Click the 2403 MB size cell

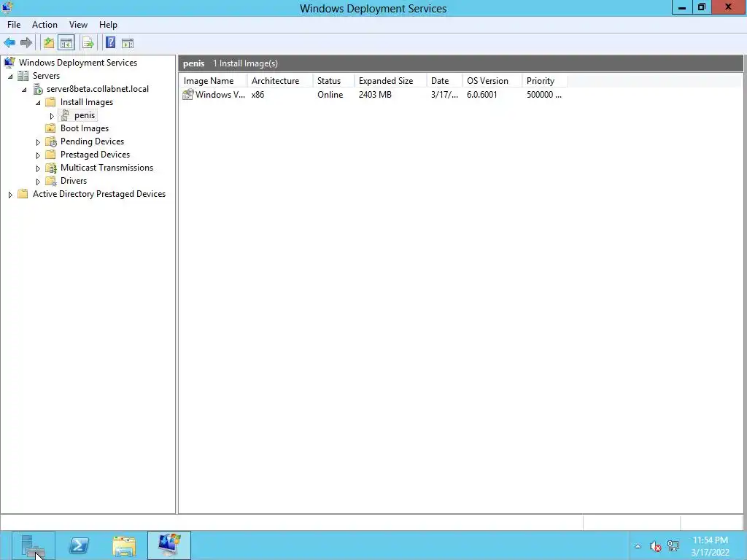[x=375, y=95]
